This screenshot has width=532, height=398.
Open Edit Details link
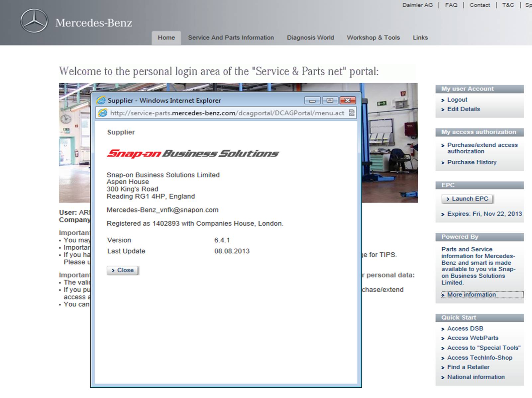click(x=464, y=109)
